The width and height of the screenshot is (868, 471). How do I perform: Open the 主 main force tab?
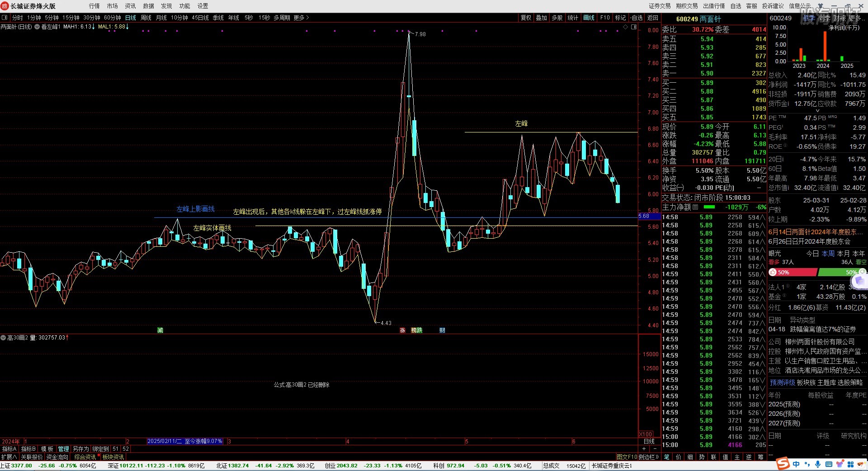737,457
